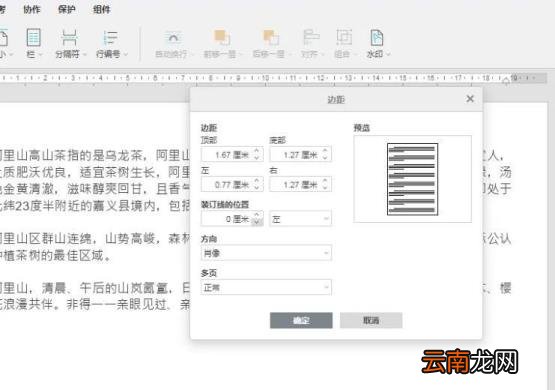Open the 分隔符 (breaks) tool
The image size is (555, 390).
click(x=70, y=43)
